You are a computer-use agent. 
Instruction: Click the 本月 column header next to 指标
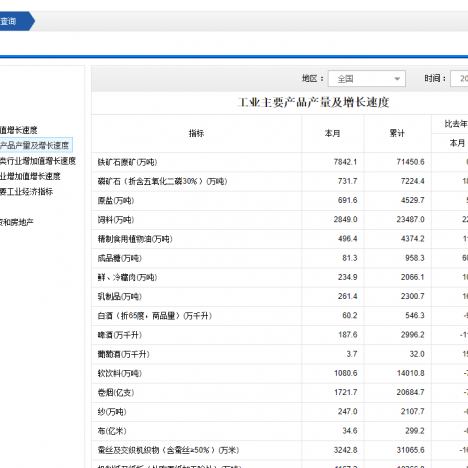(333, 134)
